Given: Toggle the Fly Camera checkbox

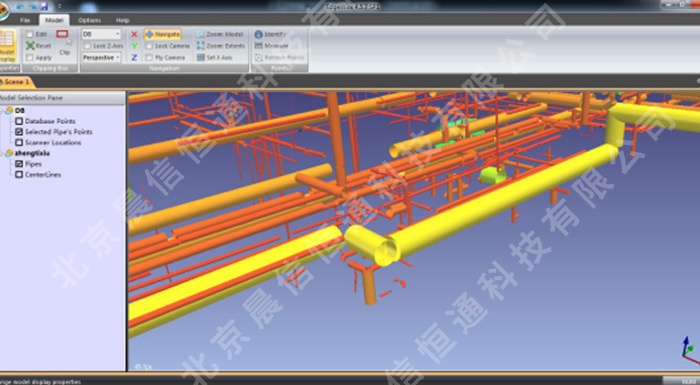Looking at the screenshot, I should 149,58.
